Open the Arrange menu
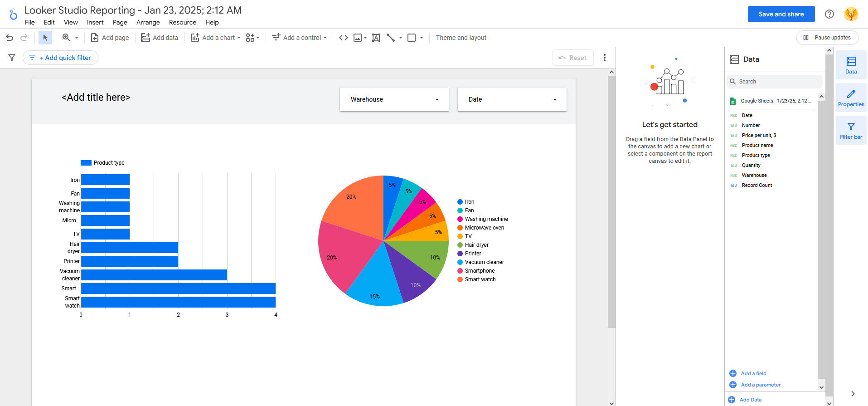The width and height of the screenshot is (868, 406). coord(148,22)
